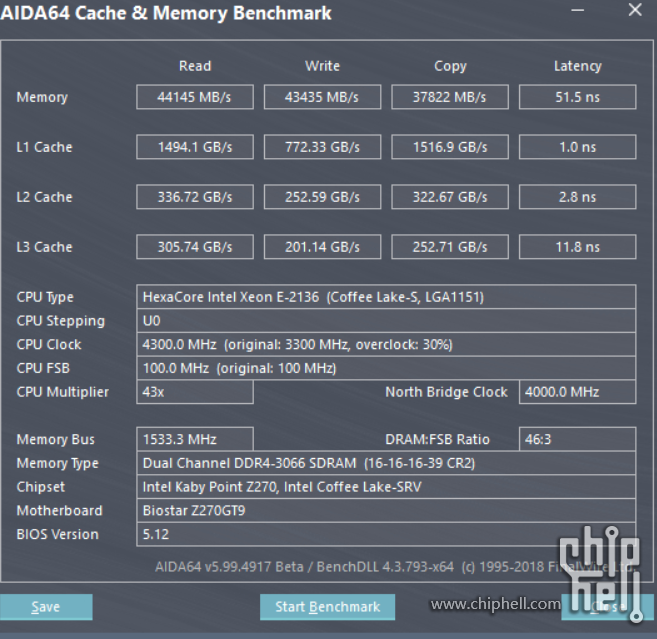Click North Bridge Clock value 4000.0 MHz
Image resolution: width=657 pixels, height=639 pixels.
point(577,392)
